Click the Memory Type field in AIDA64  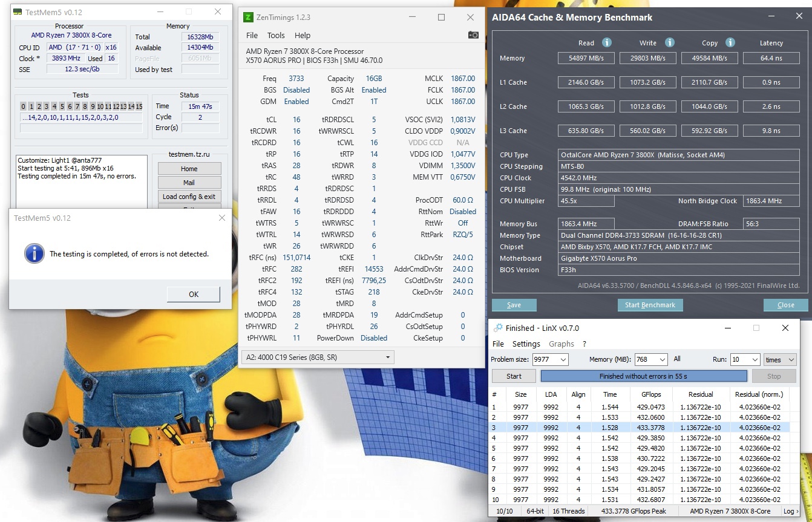679,235
